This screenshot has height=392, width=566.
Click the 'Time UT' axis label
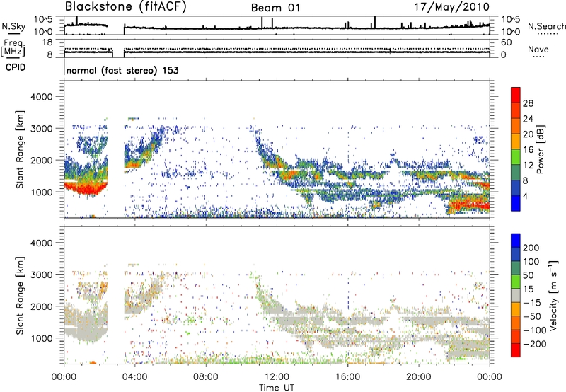coord(277,388)
